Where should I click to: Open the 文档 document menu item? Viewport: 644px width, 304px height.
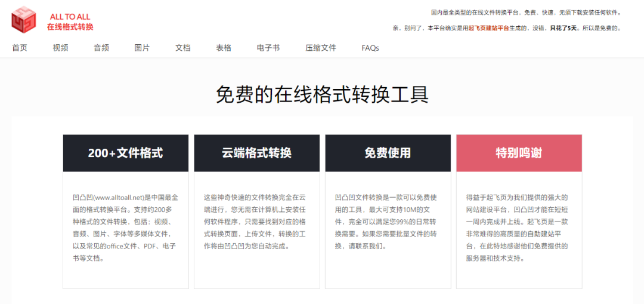click(183, 48)
